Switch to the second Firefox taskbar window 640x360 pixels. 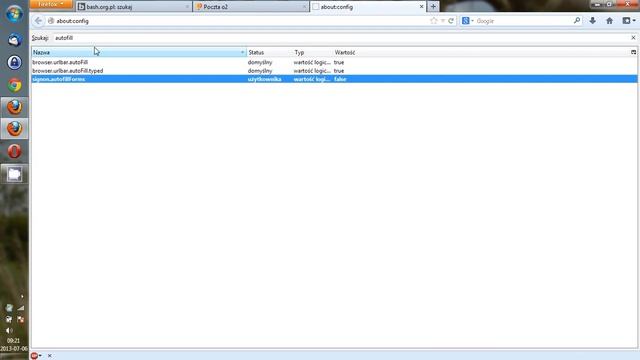tap(14, 129)
